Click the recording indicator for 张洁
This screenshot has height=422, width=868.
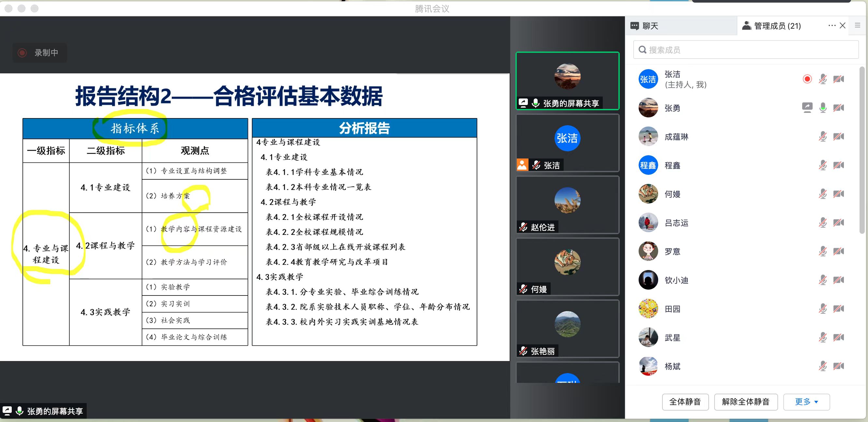(807, 79)
